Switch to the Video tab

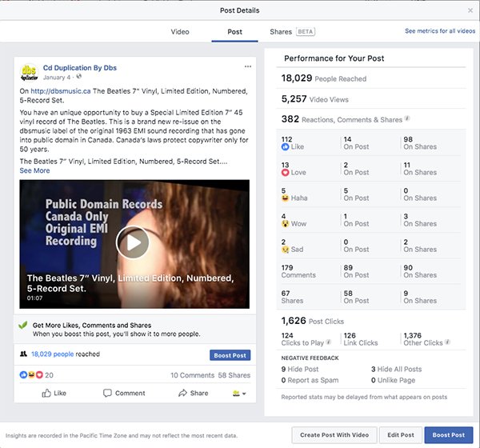180,32
